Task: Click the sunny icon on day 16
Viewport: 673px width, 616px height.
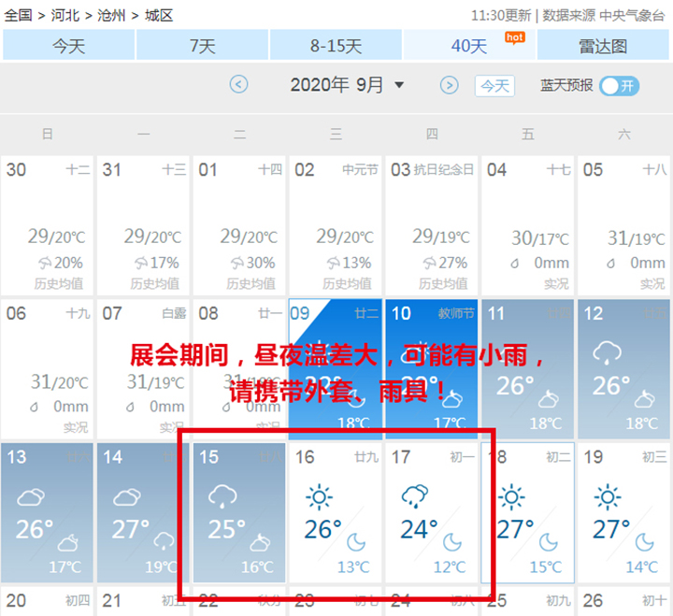Action: coord(319,495)
